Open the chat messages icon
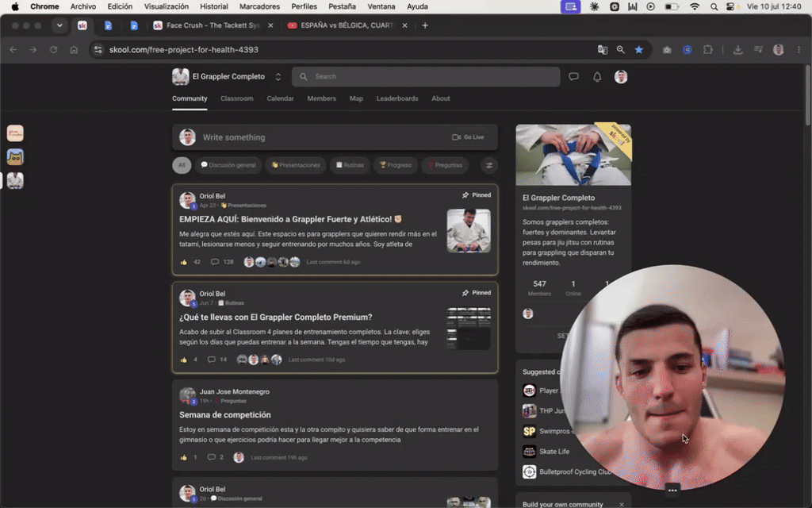812x508 pixels. (573, 77)
